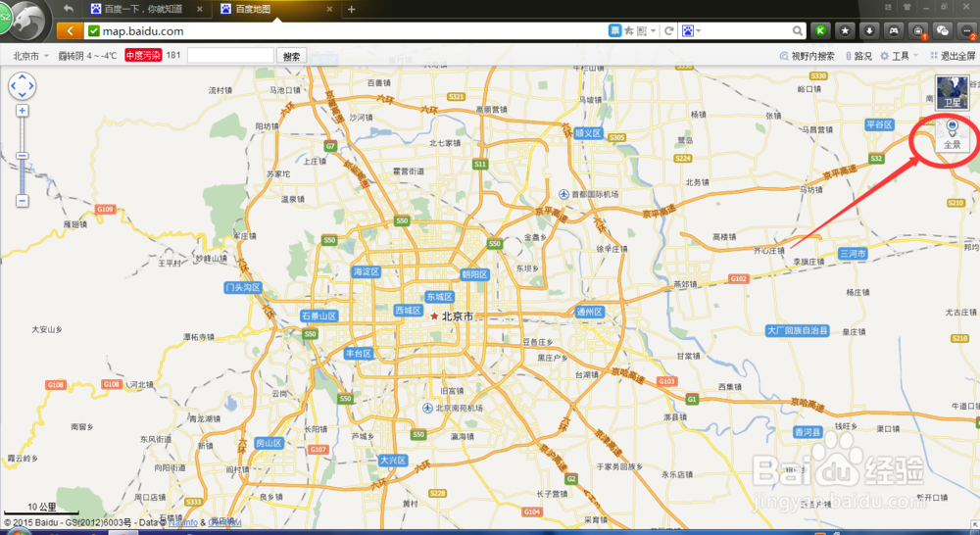The image size is (980, 535).
Task: Click the 丰台区 district label
Action: pos(359,354)
